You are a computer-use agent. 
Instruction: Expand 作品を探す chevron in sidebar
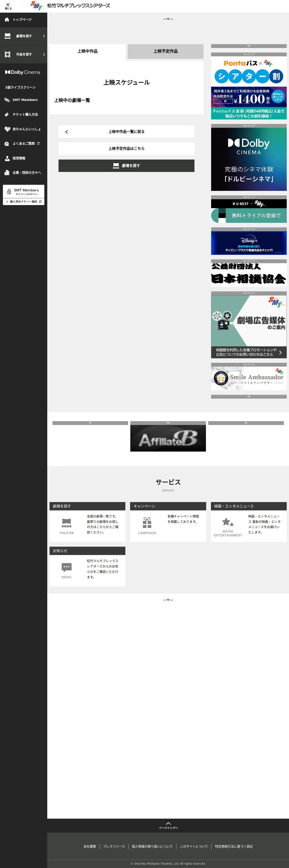pyautogui.click(x=44, y=54)
